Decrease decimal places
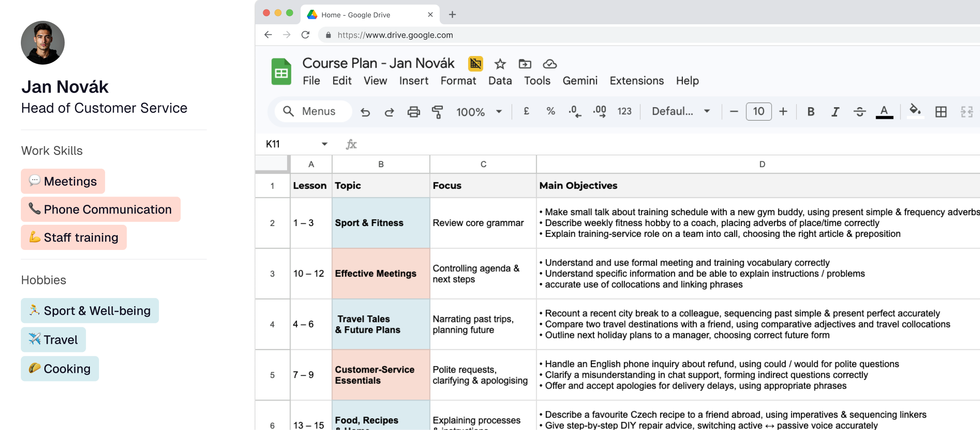The image size is (980, 430). tap(574, 112)
